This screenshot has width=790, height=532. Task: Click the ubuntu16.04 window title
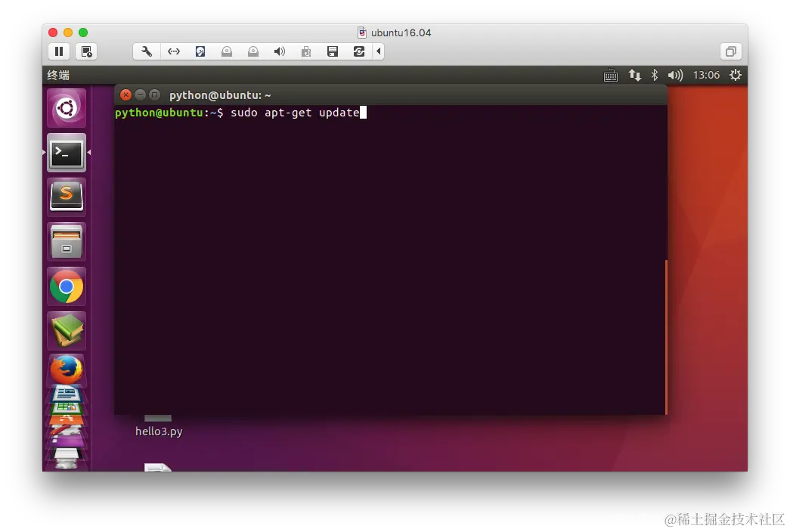[x=401, y=32]
